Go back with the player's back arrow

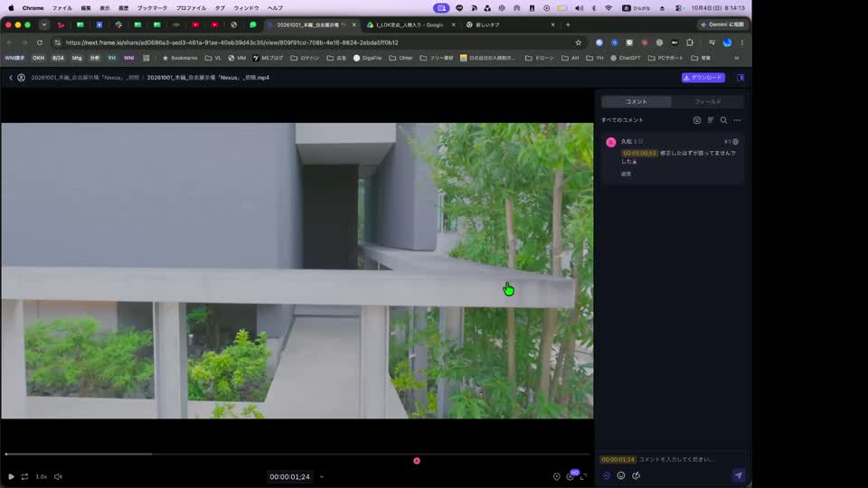pos(11,78)
